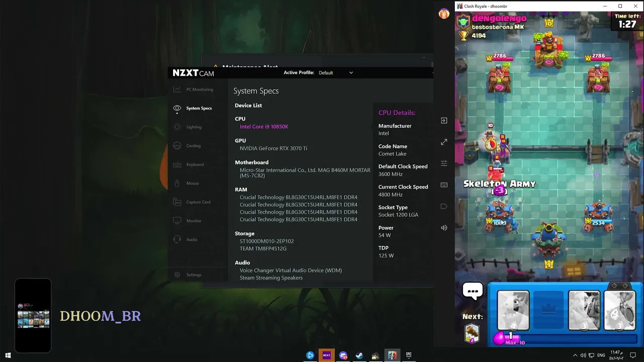Viewport: 644px width, 362px height.
Task: Switch to Clash Royale via its taskbar icon
Action: 392,355
